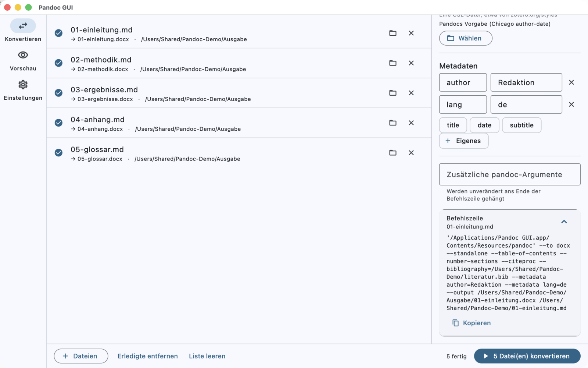
Task: Edit the de metadata value field
Action: pos(526,105)
